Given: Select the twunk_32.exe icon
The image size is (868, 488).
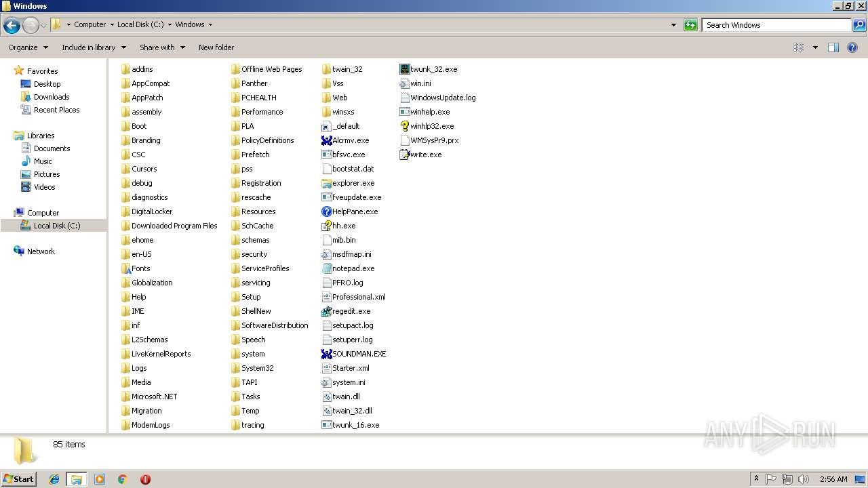Looking at the screenshot, I should click(405, 69).
